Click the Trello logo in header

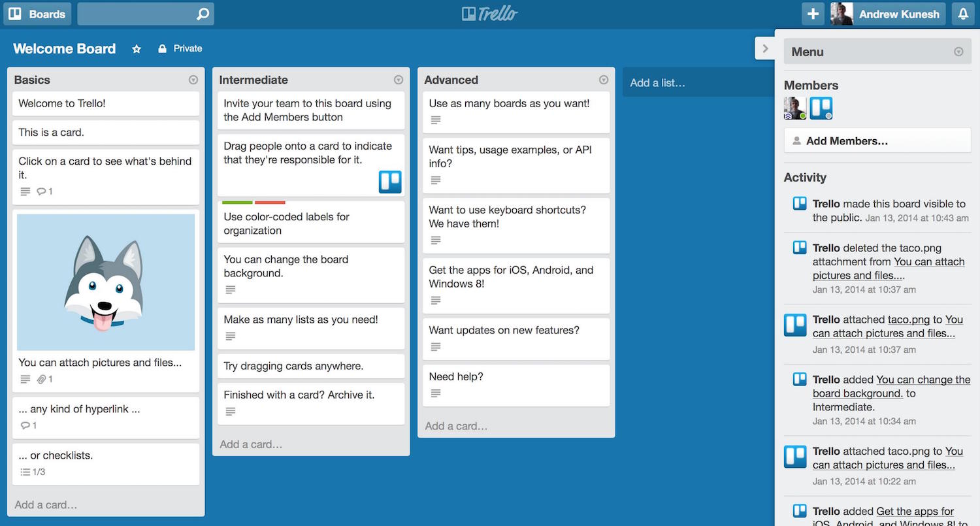coord(490,14)
